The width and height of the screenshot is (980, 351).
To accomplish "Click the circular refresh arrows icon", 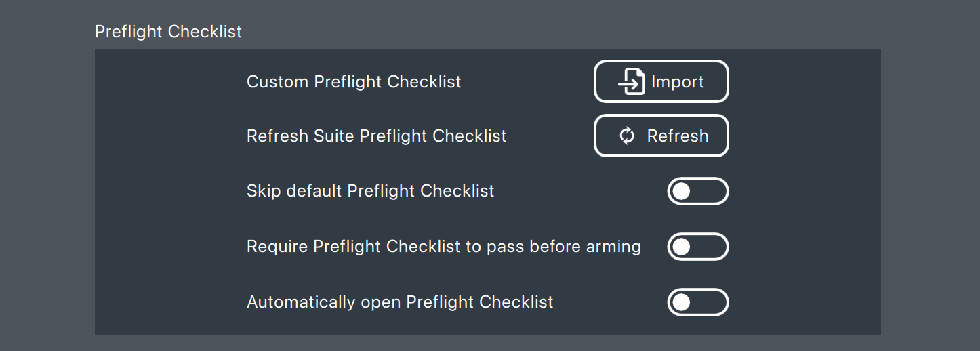I will [x=627, y=136].
